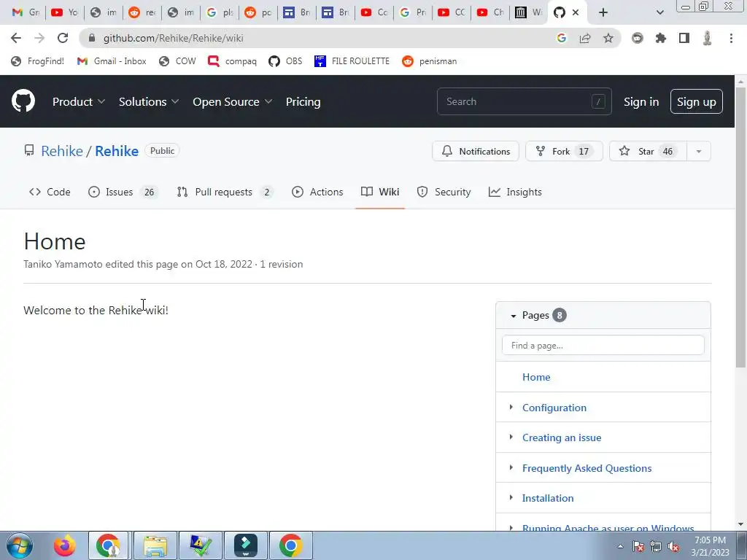747x560 pixels.
Task: Open the FrogFind! bookmark
Action: [38, 61]
